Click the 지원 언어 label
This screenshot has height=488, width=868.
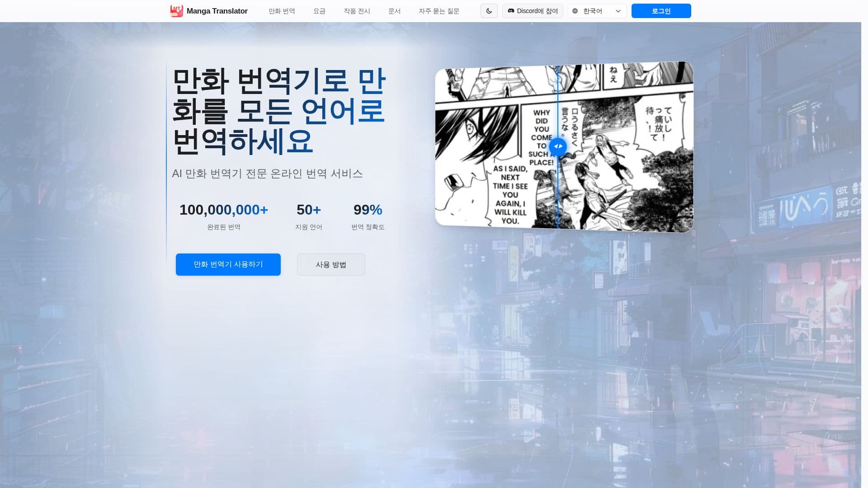309,227
